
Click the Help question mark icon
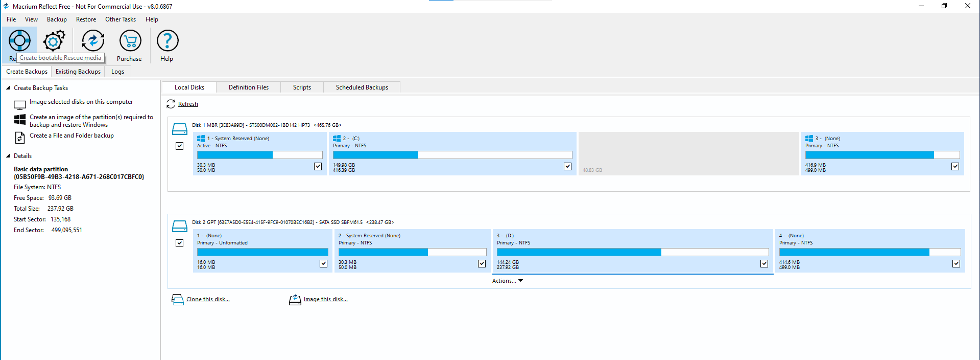pyautogui.click(x=168, y=40)
